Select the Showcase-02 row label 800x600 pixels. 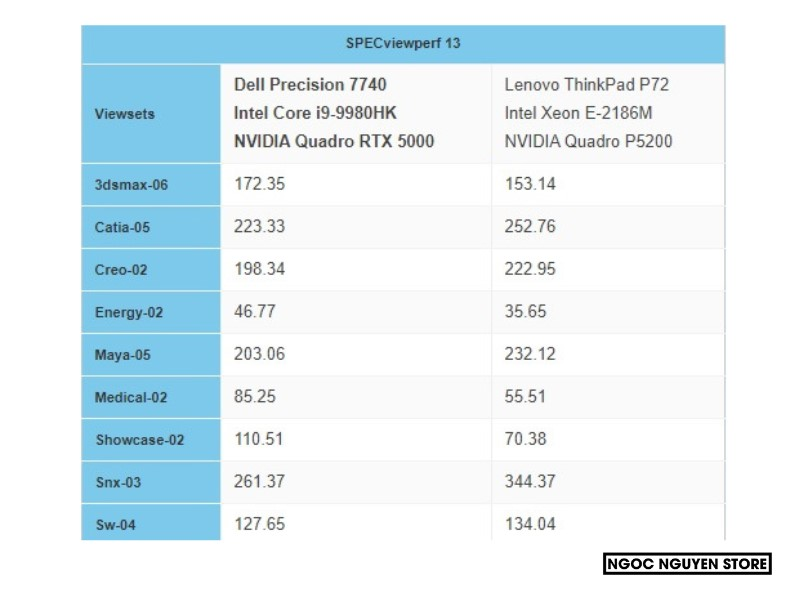(140, 440)
